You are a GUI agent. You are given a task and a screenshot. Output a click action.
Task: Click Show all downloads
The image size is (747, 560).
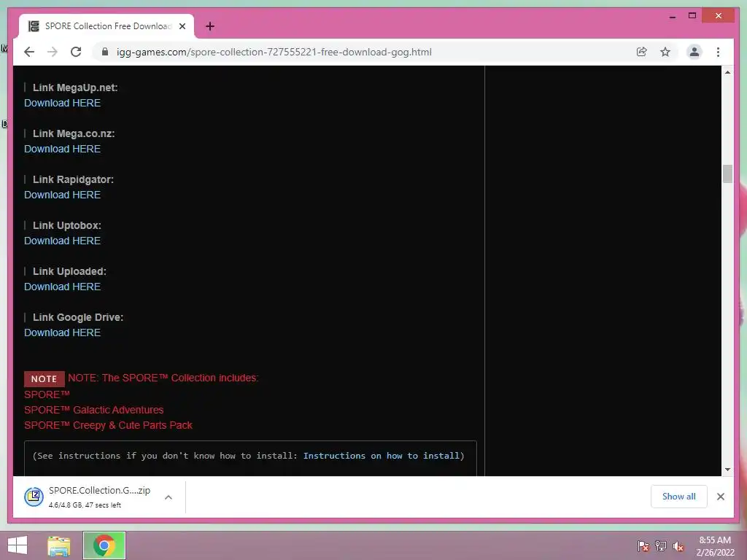[679, 497]
